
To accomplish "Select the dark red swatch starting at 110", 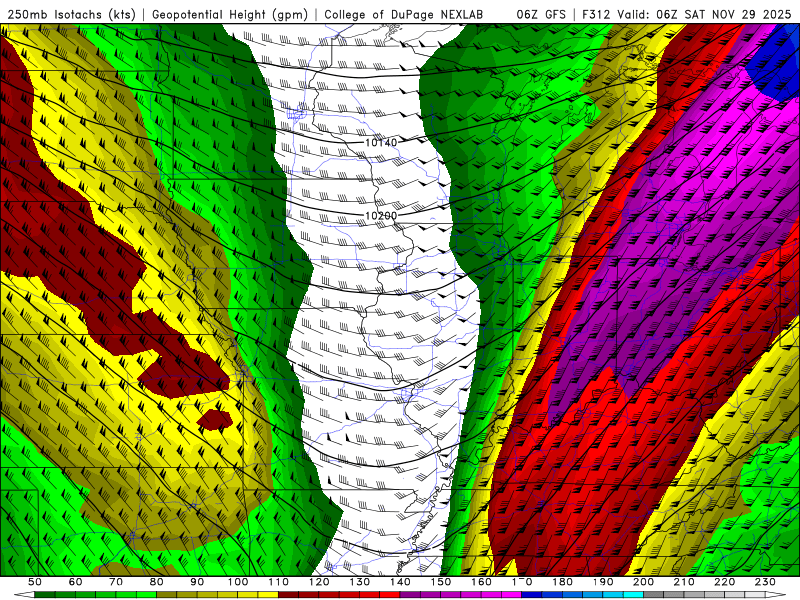I will coord(288,594).
